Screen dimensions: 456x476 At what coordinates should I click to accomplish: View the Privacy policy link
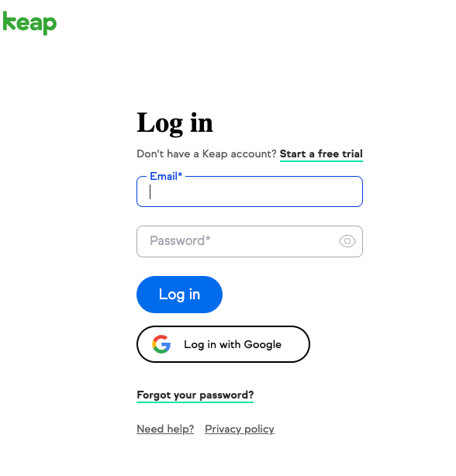[x=240, y=429]
